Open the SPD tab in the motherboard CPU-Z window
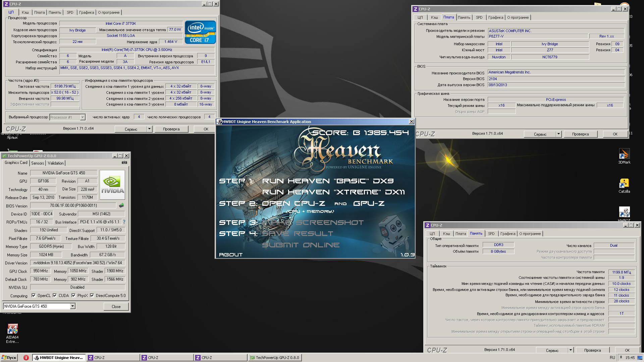 pyautogui.click(x=479, y=17)
